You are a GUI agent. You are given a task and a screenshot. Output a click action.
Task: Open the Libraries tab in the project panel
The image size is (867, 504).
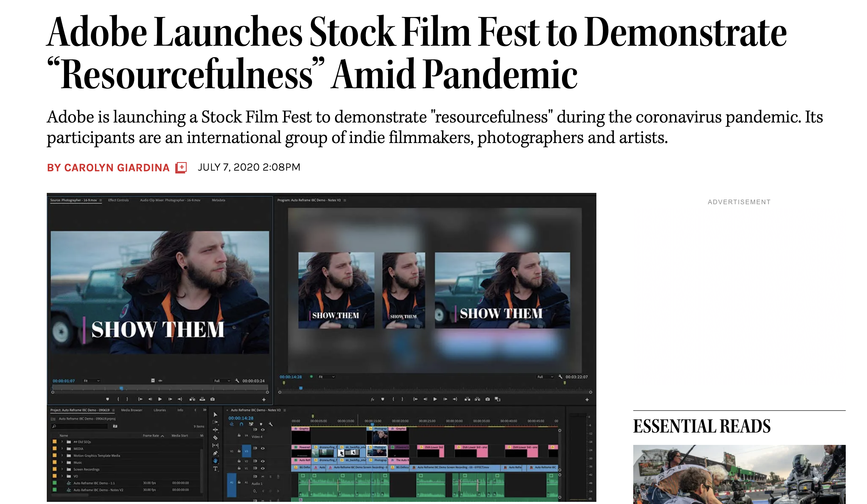160,410
